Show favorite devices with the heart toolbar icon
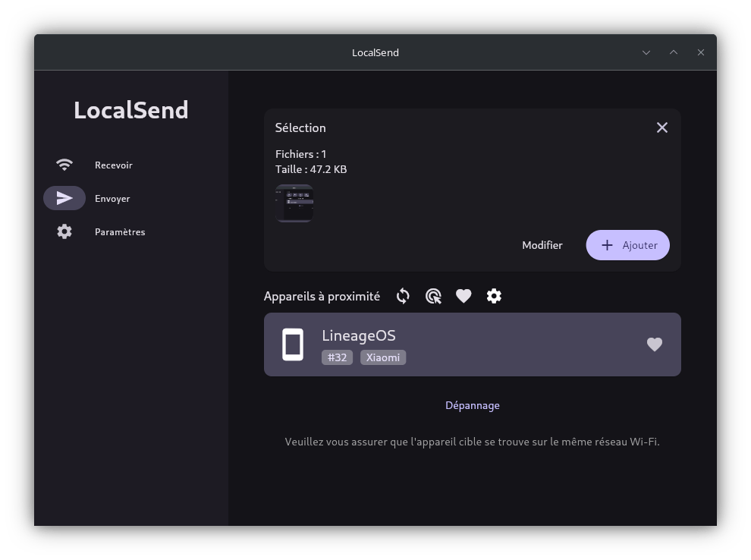The image size is (751, 560). (x=463, y=296)
